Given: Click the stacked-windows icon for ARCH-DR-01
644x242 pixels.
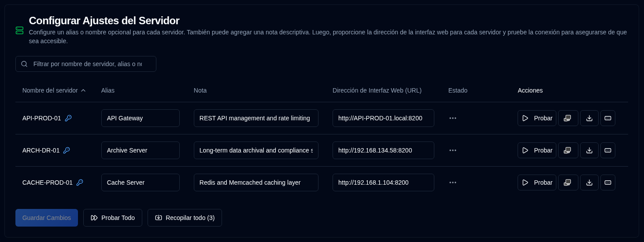Looking at the screenshot, I should pyautogui.click(x=568, y=150).
